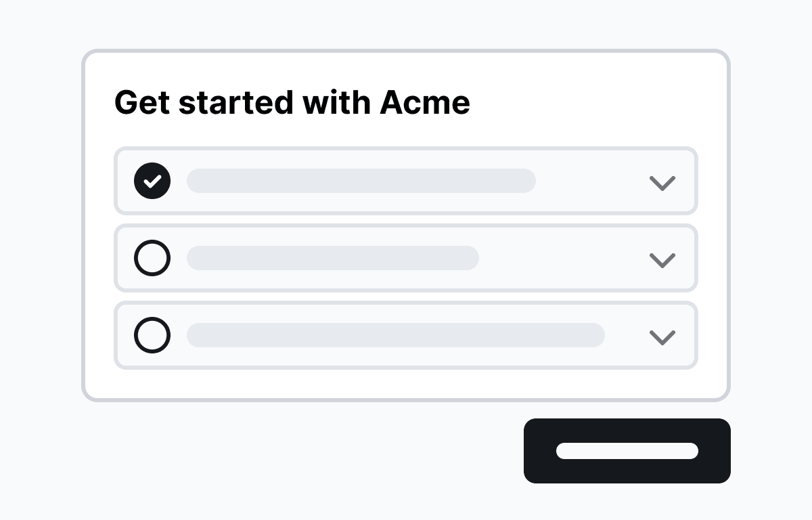
Task: Select the third row's longest title placeholder
Action: 395,335
